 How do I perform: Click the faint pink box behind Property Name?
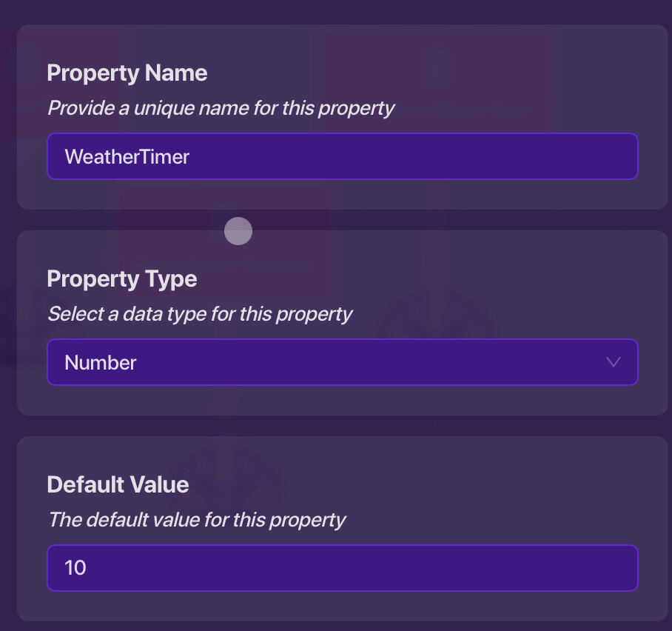[x=437, y=74]
